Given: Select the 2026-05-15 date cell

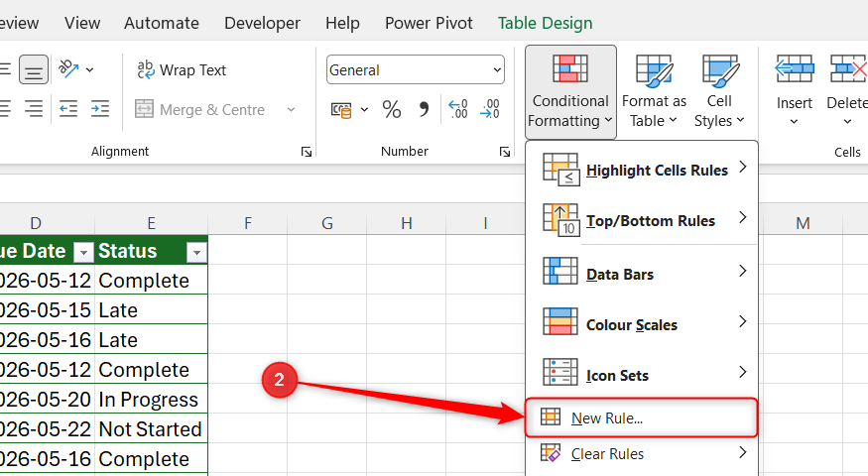Looking at the screenshot, I should pos(47,310).
